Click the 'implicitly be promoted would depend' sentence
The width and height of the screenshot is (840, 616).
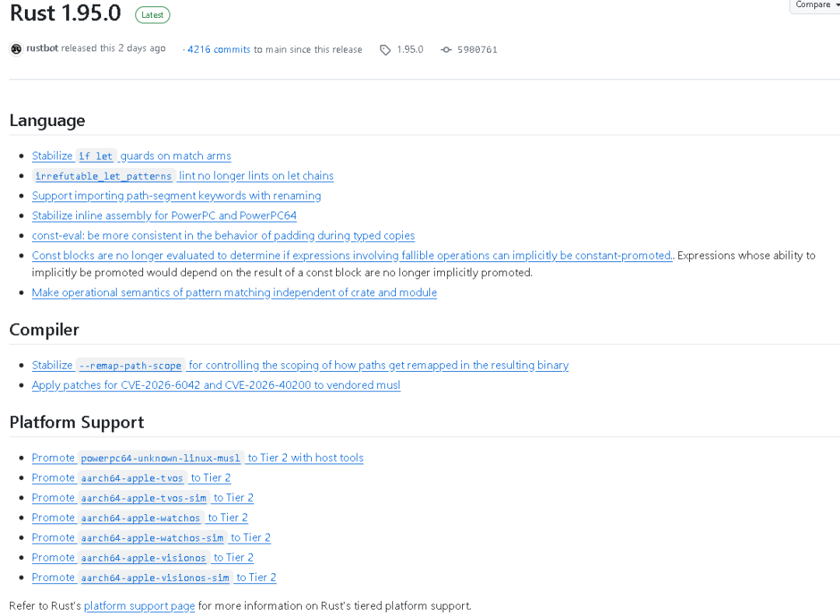(282, 273)
